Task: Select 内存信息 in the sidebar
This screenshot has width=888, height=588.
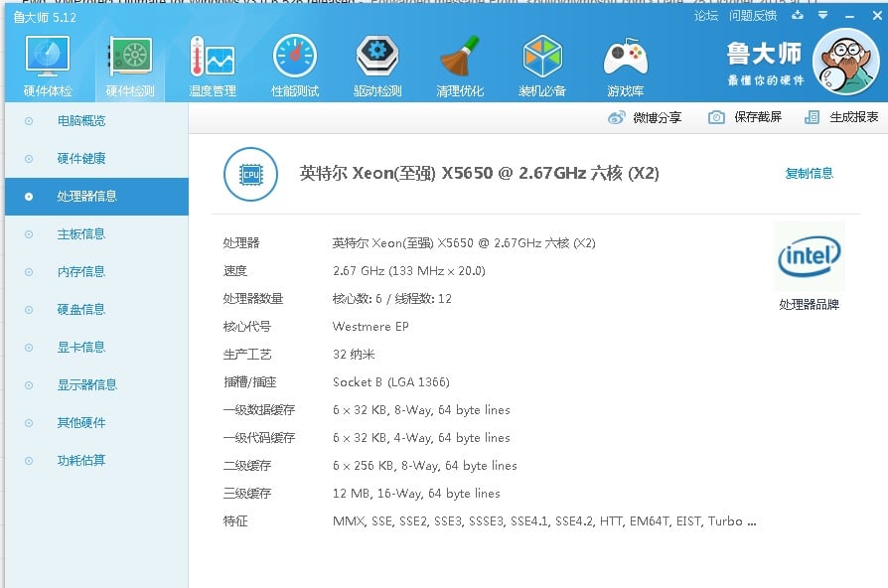Action: pyautogui.click(x=96, y=272)
